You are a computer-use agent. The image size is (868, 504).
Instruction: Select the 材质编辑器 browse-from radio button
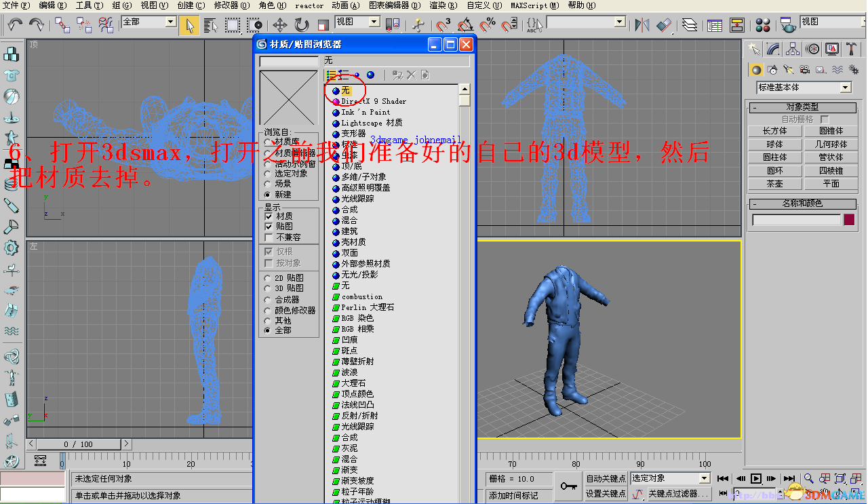267,153
